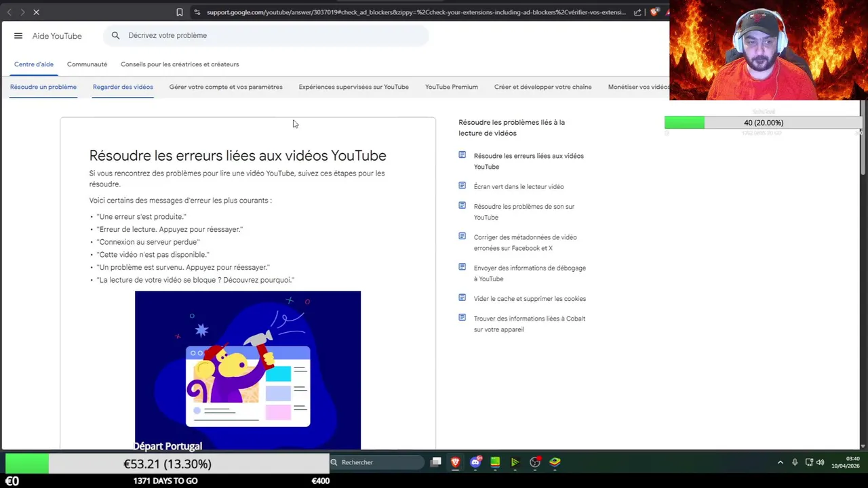This screenshot has width=868, height=488.
Task: Click the browser URL address bar
Action: tap(416, 12)
